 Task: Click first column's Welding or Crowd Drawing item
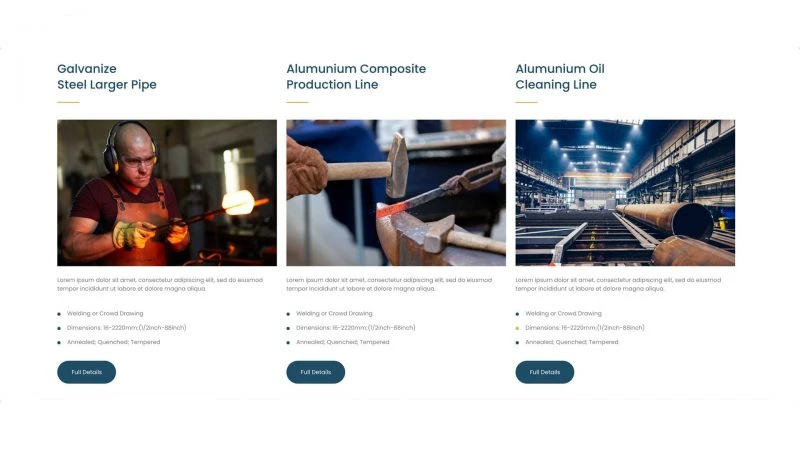click(105, 313)
